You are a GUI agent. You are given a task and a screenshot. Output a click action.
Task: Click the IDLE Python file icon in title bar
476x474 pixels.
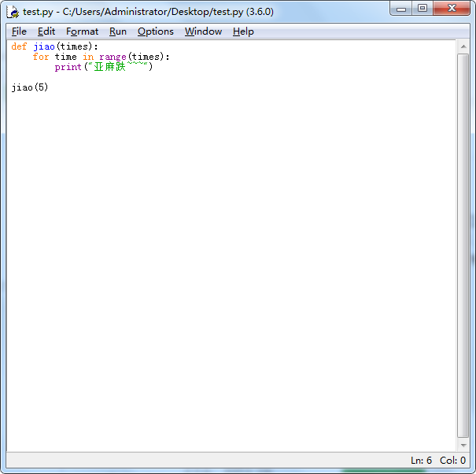click(13, 12)
